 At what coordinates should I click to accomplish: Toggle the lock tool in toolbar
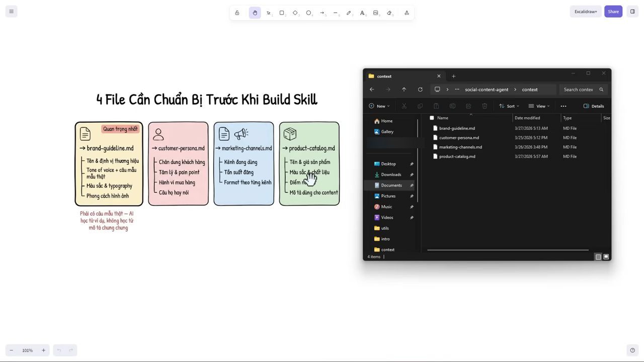(237, 13)
